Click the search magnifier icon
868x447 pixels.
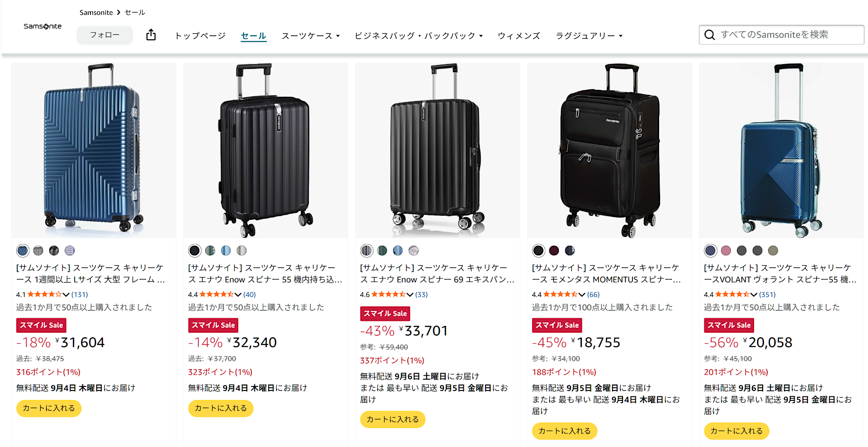click(x=709, y=34)
